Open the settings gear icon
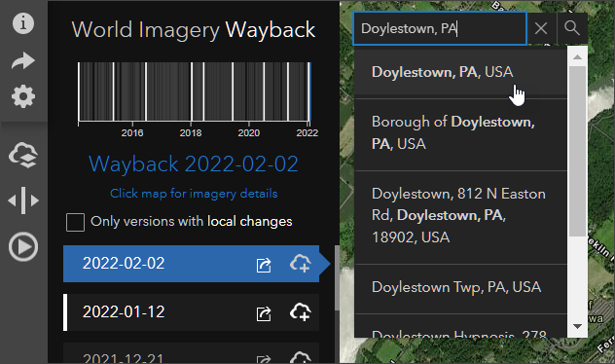The image size is (615, 364). 23,96
